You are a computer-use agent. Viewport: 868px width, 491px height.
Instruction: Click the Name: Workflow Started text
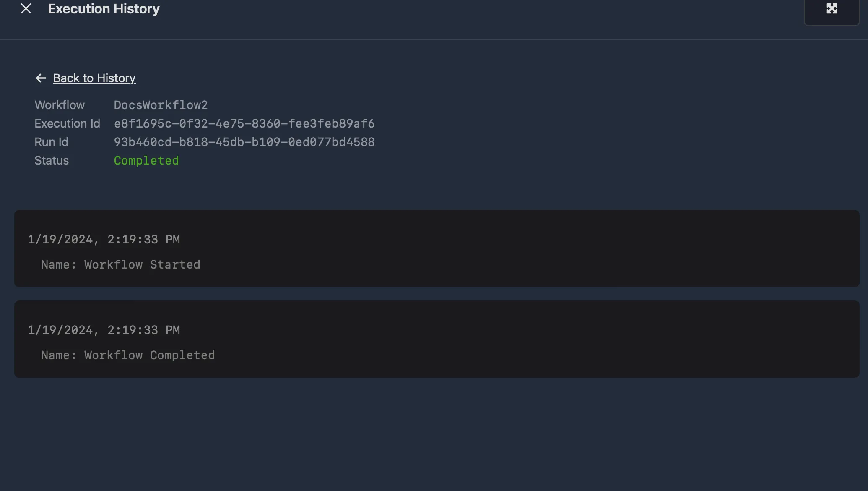point(121,264)
